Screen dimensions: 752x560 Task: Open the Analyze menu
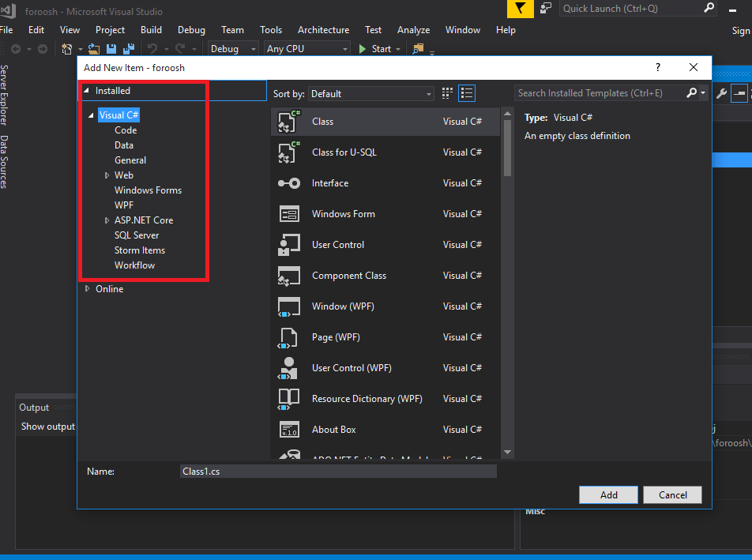tap(413, 30)
